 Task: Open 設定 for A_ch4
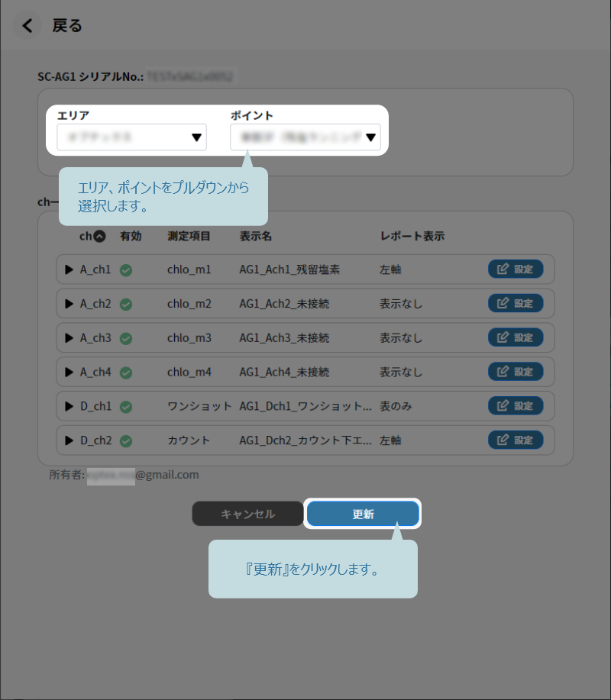pos(516,372)
